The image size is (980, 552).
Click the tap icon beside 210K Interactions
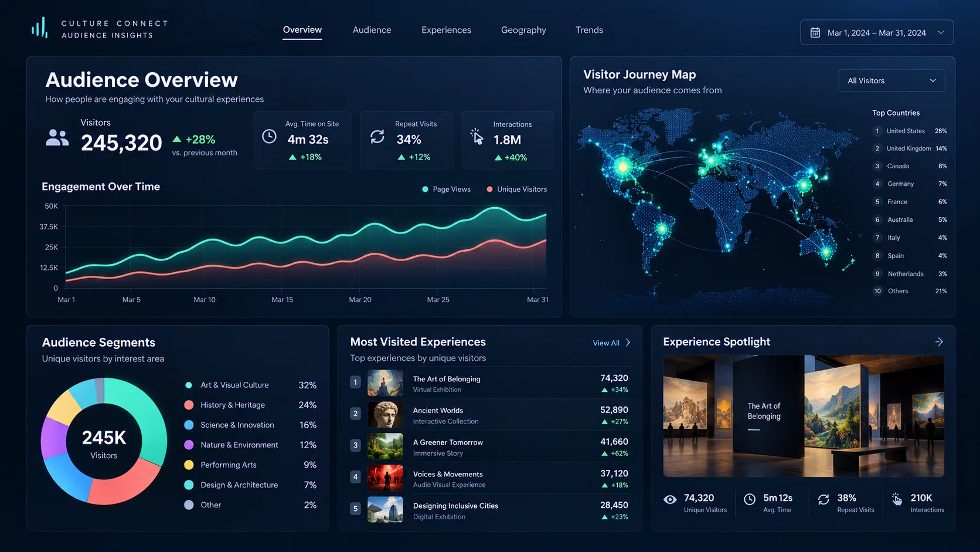tap(897, 499)
